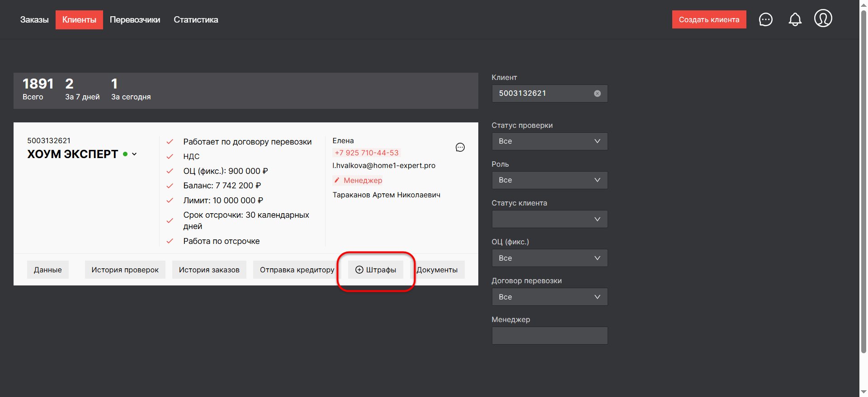
Task: Click the page's vertical scrollbar
Action: coord(863,181)
